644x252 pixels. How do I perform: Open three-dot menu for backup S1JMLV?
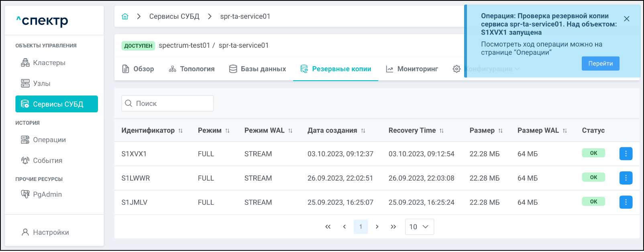tap(626, 202)
